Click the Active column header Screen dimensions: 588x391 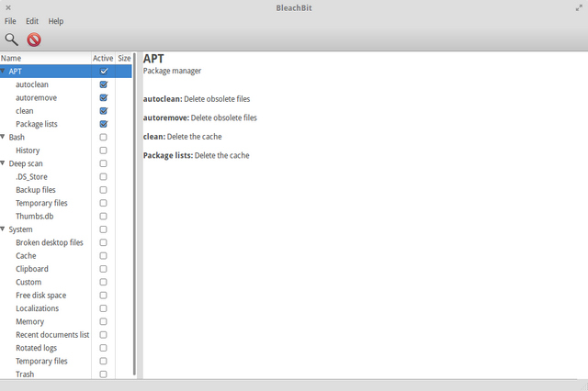[103, 58]
